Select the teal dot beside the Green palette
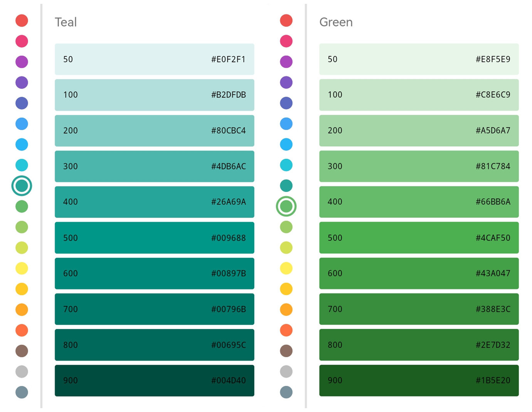Image resolution: width=532 pixels, height=412 pixels. 286,186
